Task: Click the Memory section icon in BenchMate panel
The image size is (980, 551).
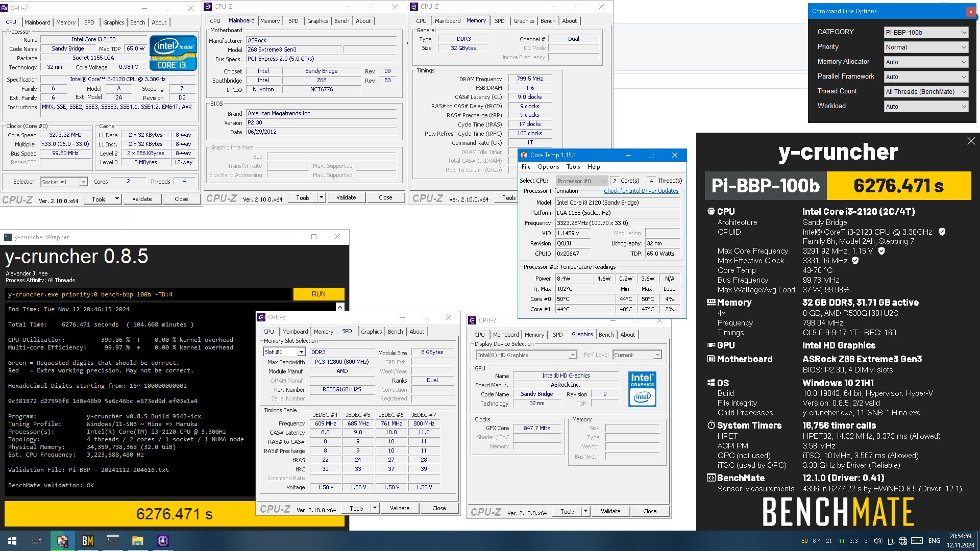Action: click(x=711, y=303)
